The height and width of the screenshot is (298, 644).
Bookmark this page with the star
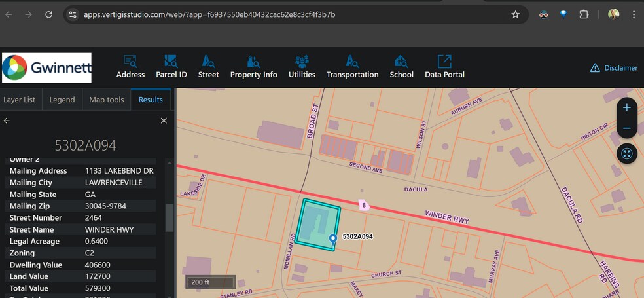coord(515,14)
